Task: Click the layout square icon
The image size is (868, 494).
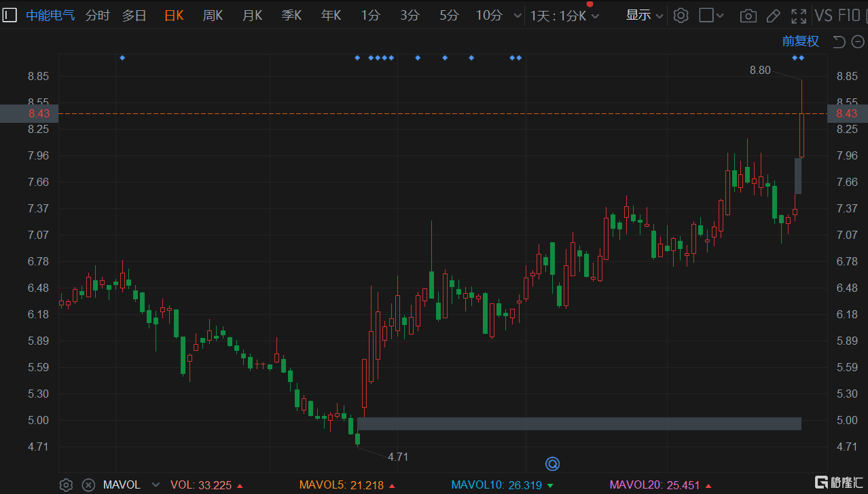Action: pos(706,15)
